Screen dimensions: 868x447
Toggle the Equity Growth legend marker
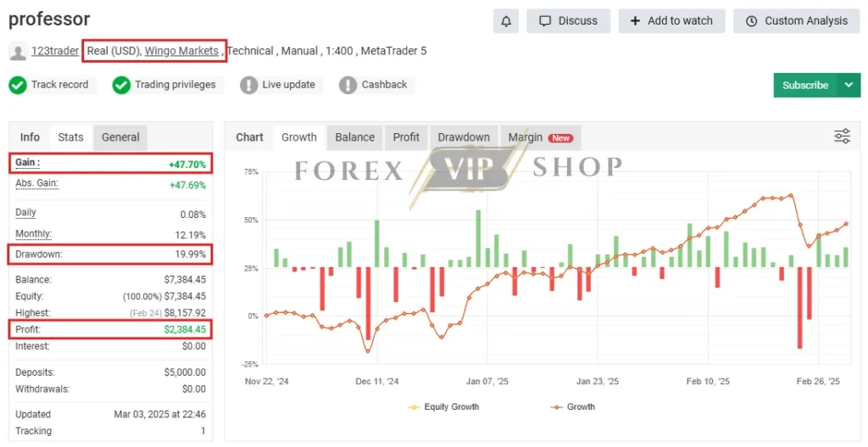click(x=414, y=407)
